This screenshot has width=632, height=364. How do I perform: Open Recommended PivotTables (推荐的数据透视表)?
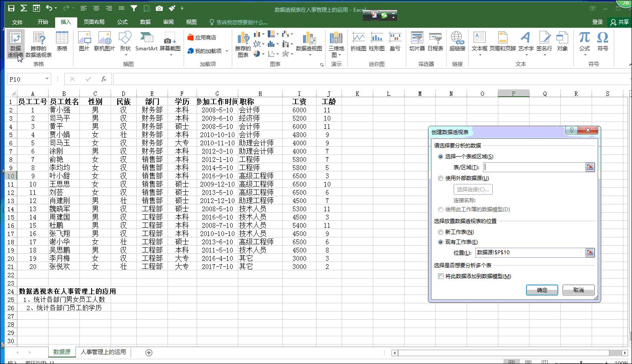pos(39,44)
